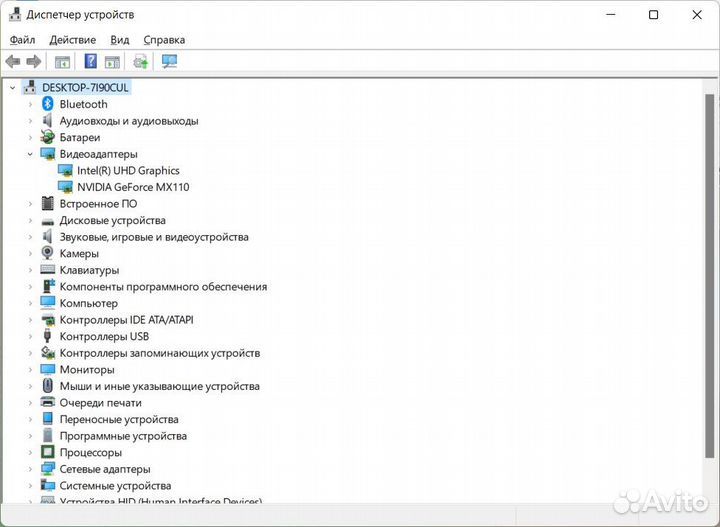
Task: Open the Справка menu
Action: [x=164, y=40]
